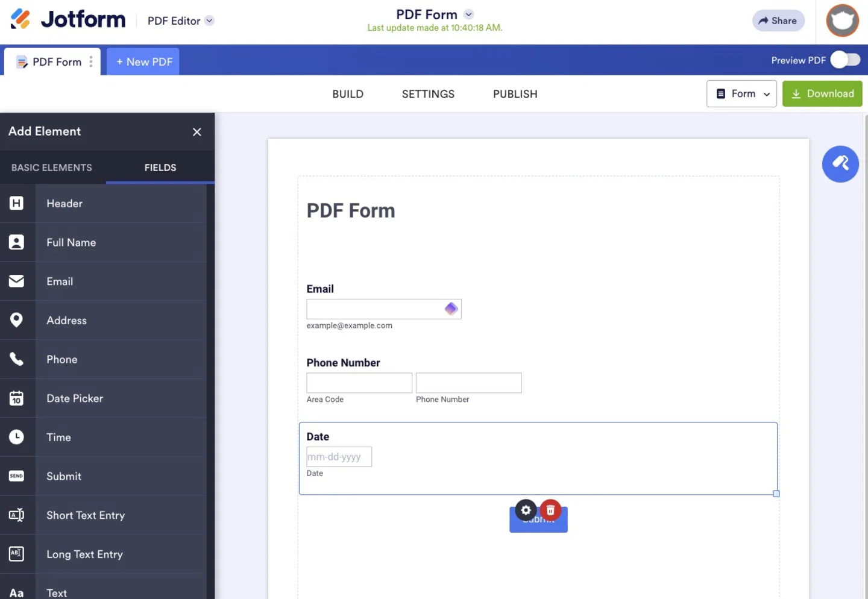Toggle the Preview PDF switch

click(x=845, y=60)
